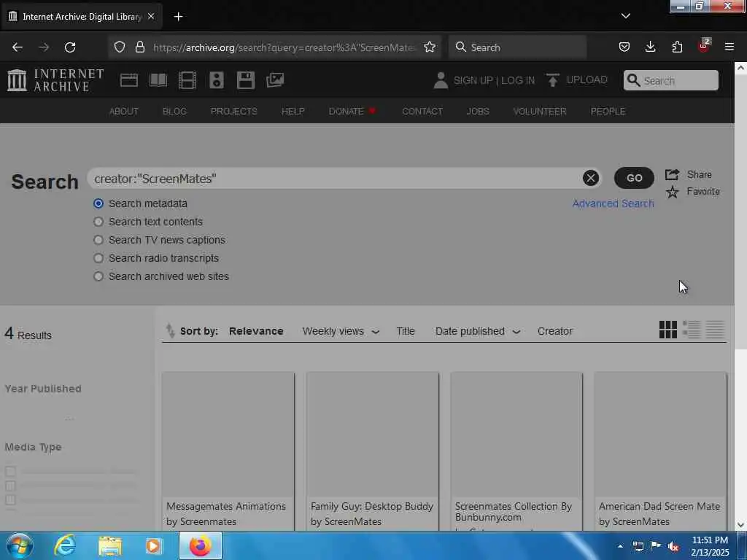Switch to extended list view
The width and height of the screenshot is (747, 560).
692,330
